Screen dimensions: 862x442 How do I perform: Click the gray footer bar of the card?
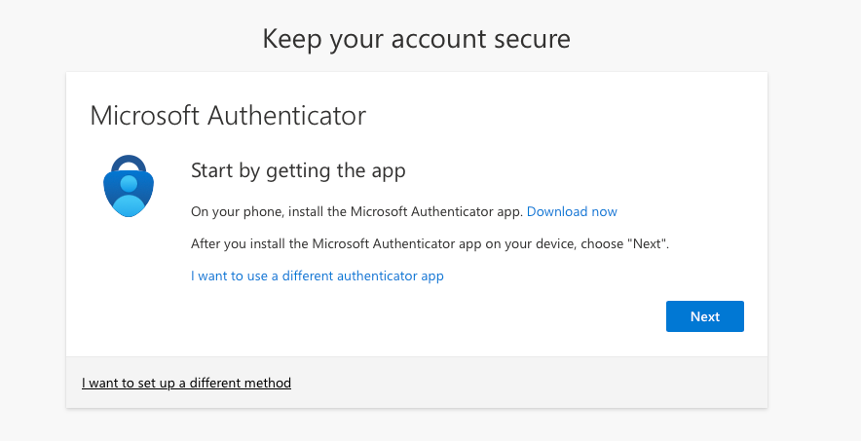pos(416,382)
